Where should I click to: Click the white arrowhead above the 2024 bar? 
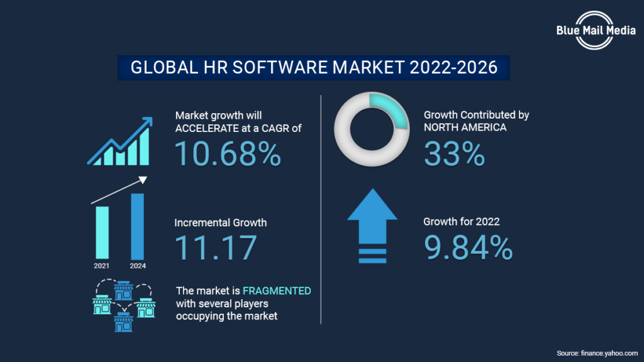click(143, 179)
